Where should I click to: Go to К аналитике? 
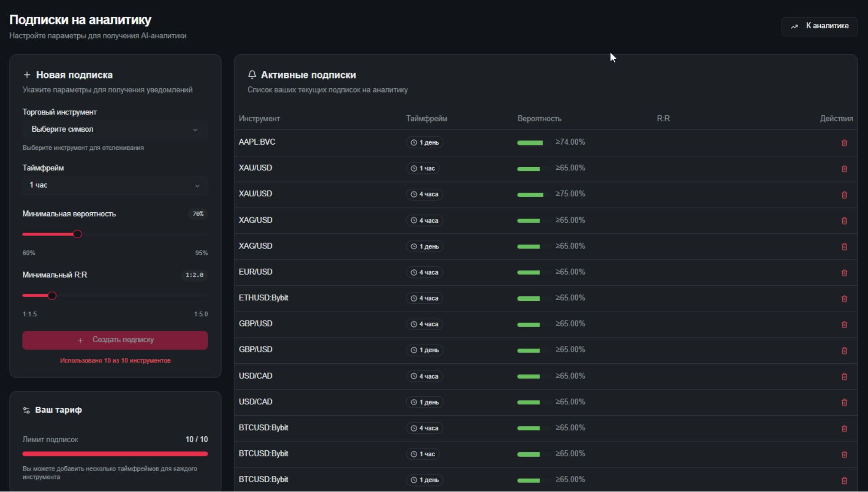(x=819, y=26)
